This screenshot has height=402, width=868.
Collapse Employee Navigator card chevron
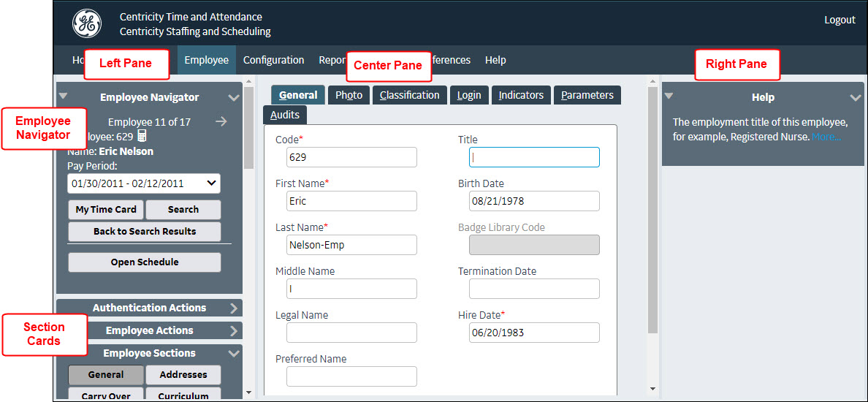(x=233, y=97)
